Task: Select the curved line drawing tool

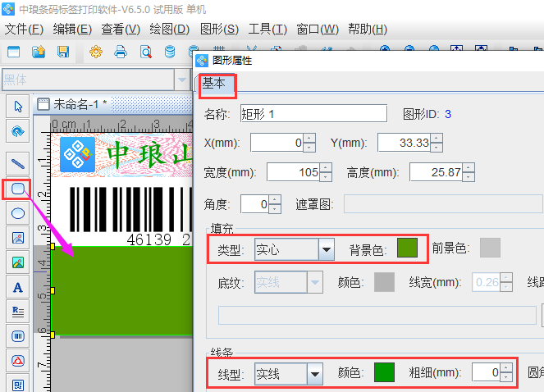Action: (x=18, y=131)
